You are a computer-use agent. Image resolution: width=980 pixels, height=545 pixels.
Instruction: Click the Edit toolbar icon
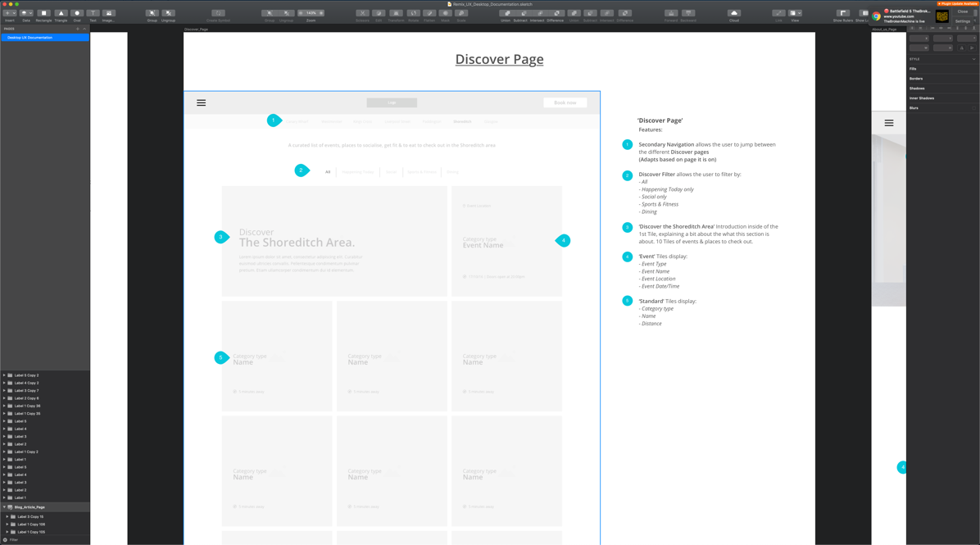coord(379,13)
